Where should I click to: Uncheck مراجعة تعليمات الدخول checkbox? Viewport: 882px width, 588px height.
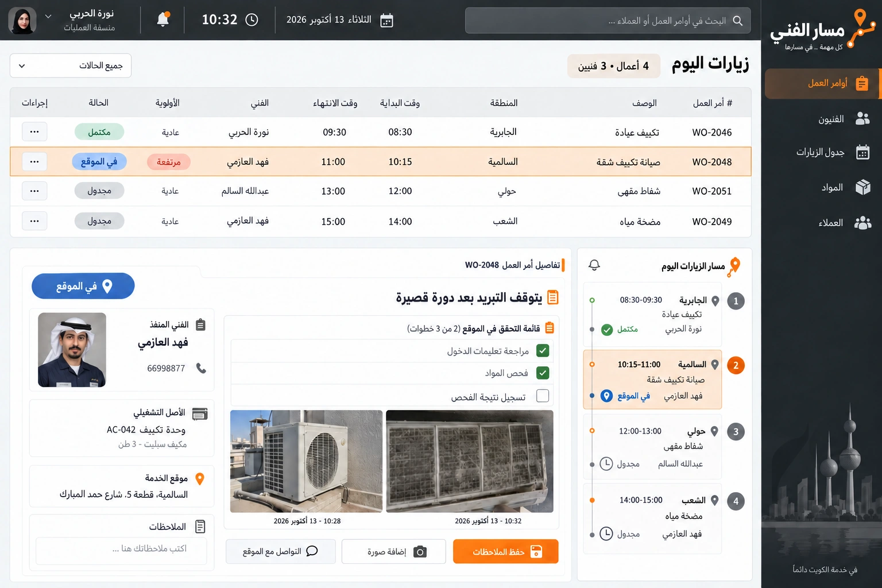[x=543, y=350]
